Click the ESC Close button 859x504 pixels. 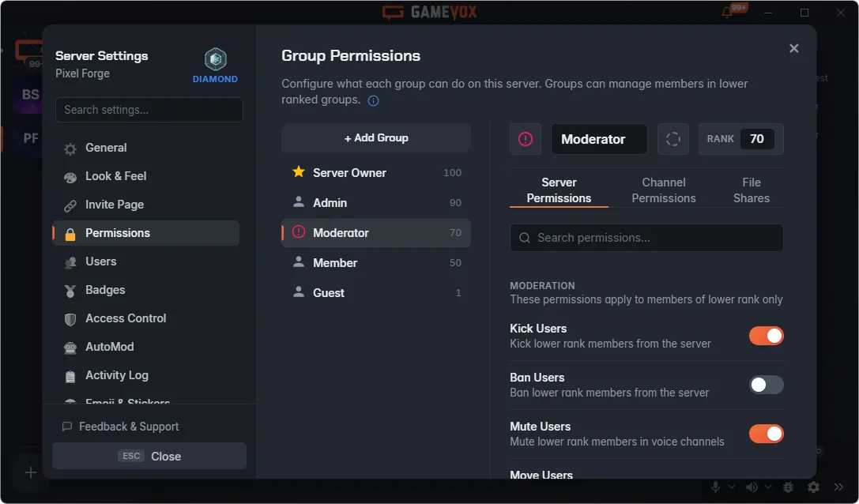click(149, 457)
